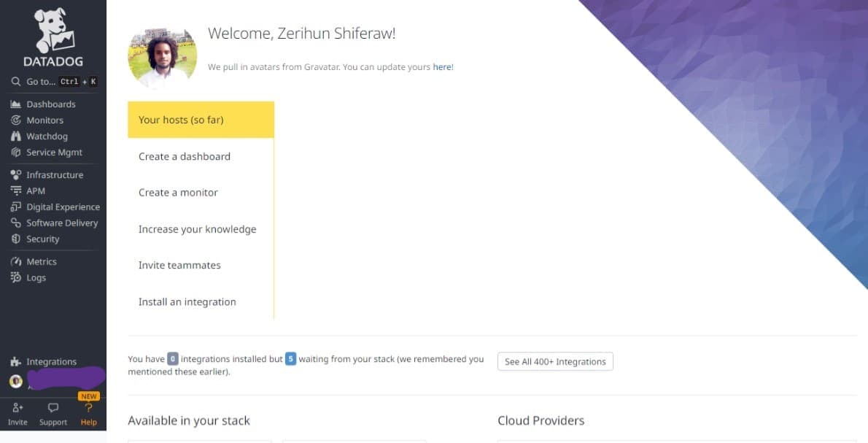Open the Dashboards sidebar icon
This screenshot has height=443, width=868.
15,104
